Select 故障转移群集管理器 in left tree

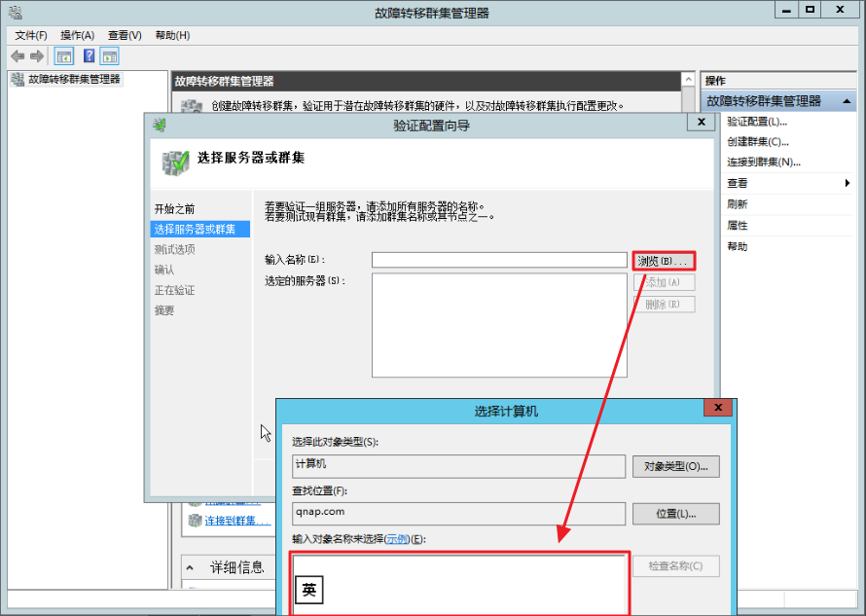click(74, 79)
